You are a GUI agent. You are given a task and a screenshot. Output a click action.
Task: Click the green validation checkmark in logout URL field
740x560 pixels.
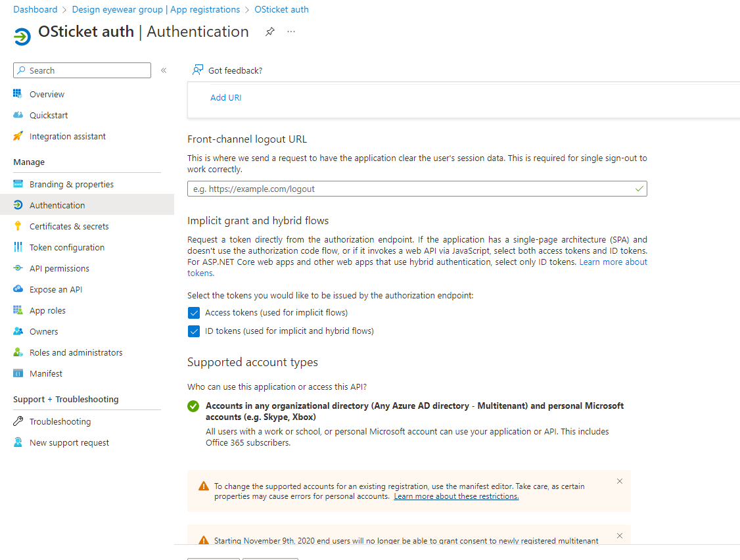pyautogui.click(x=639, y=189)
